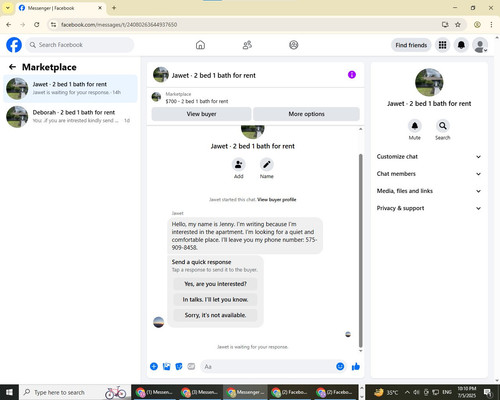Send a thumbs-up like
Screen dimensions: 500x400
[356, 367]
